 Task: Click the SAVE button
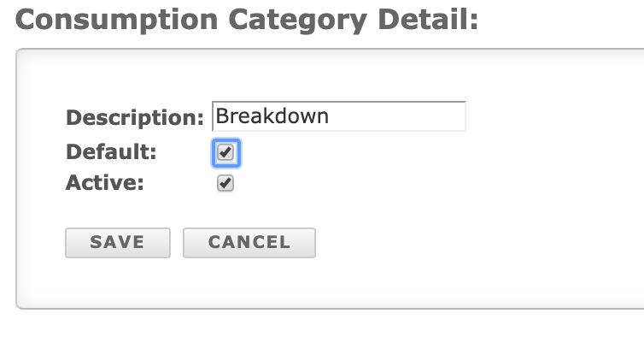118,243
